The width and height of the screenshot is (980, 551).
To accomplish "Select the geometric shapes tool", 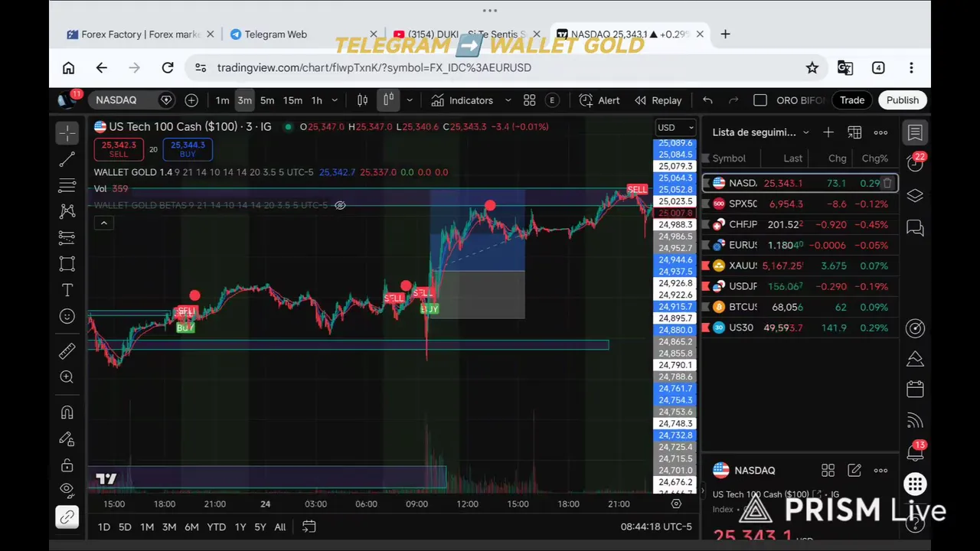I will (67, 263).
